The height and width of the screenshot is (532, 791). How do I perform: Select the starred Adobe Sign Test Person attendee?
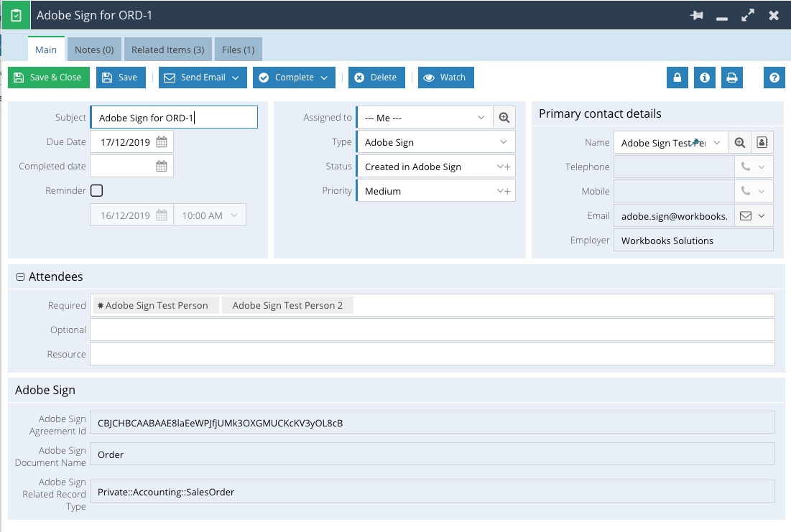coord(156,305)
